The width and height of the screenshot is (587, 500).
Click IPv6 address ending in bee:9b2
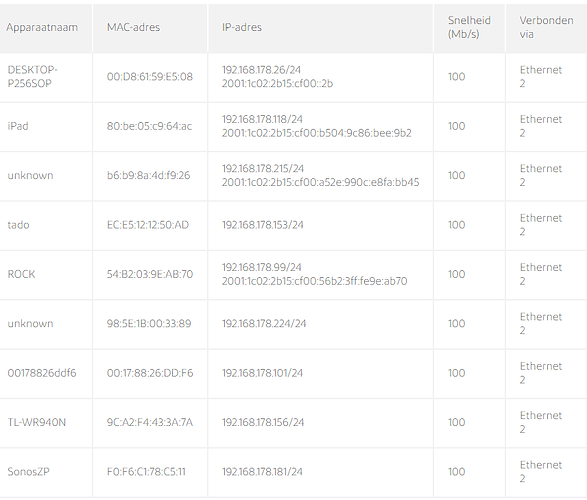click(316, 133)
